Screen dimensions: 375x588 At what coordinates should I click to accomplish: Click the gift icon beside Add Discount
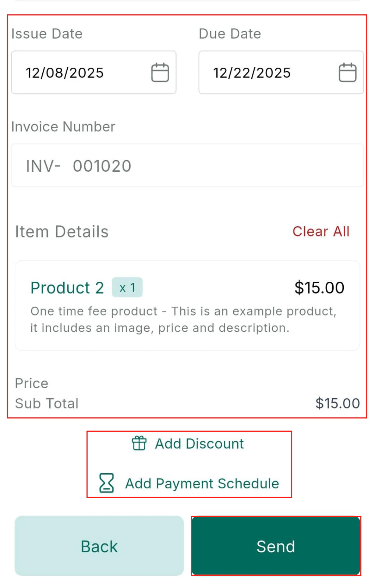pos(139,443)
